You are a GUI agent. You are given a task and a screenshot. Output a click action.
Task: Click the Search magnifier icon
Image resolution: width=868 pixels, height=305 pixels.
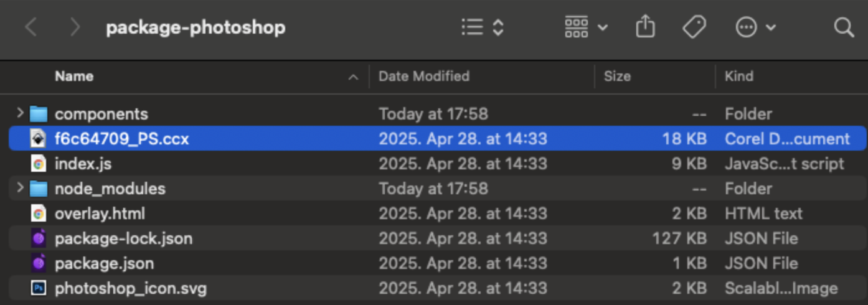[843, 27]
